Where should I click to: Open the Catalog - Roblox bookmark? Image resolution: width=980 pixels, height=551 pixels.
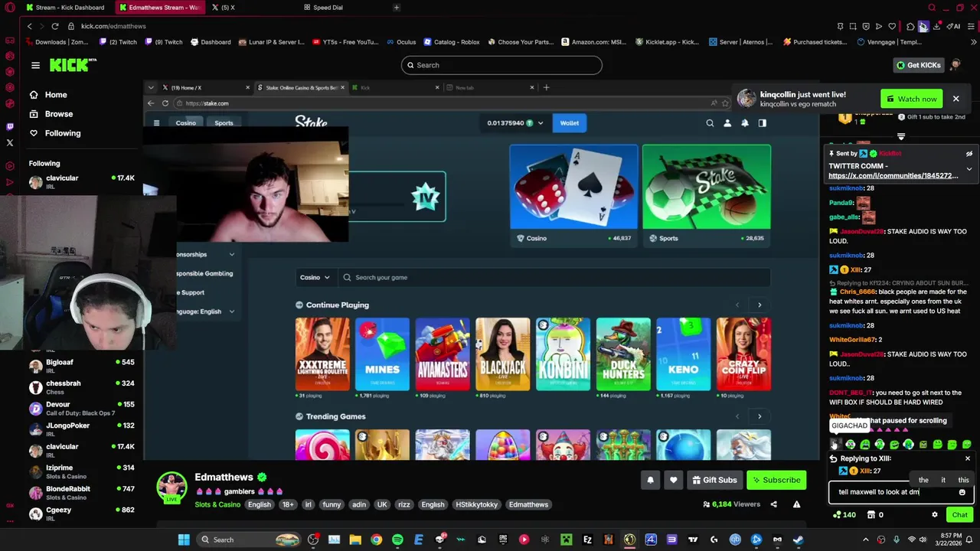[451, 42]
